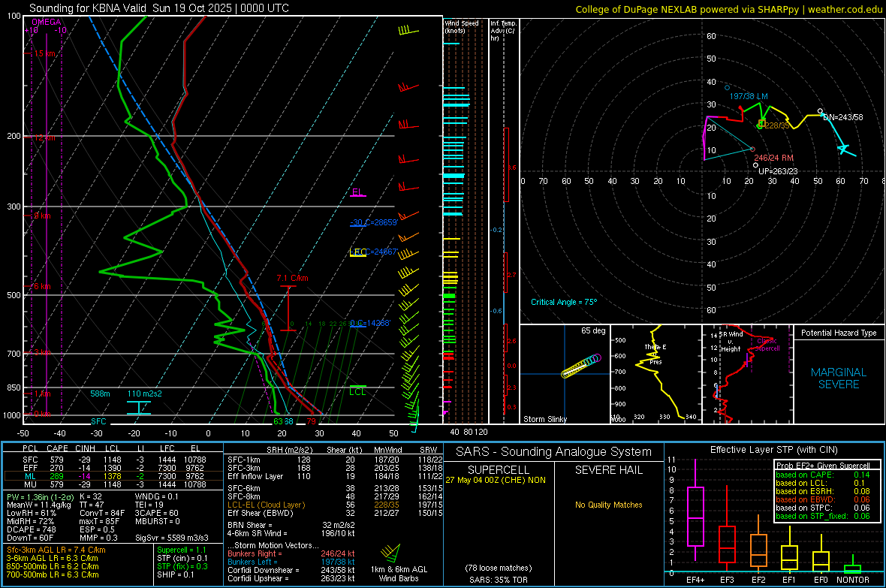Click the orange '228/35' hodograph label
This screenshot has width=886, height=588.
(777, 125)
